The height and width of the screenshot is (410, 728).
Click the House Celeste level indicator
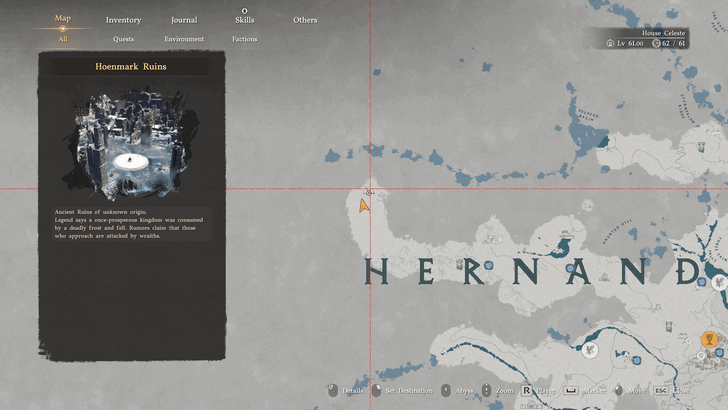click(x=628, y=44)
